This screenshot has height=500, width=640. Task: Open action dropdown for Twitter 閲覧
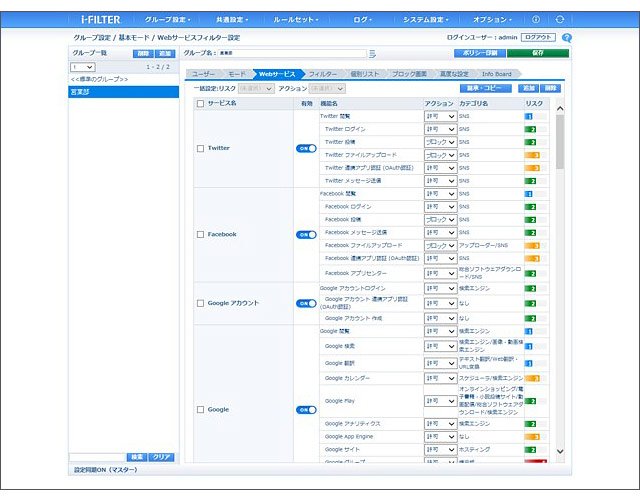(x=440, y=117)
